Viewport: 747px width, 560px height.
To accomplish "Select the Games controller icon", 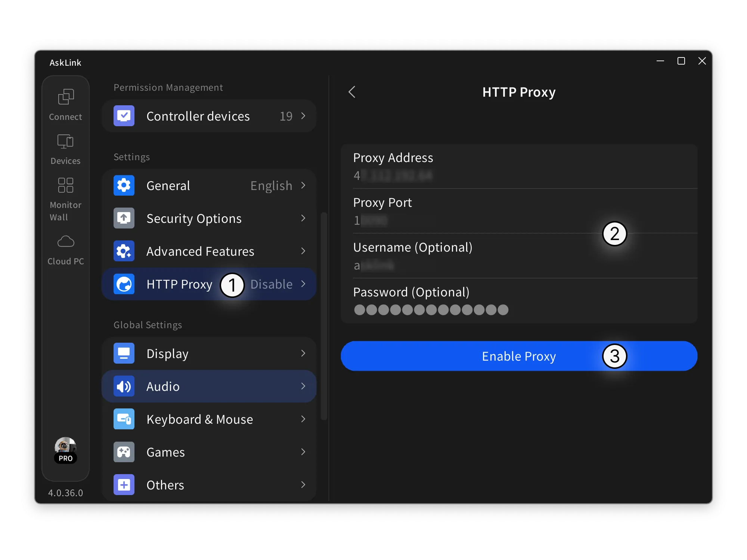I will pyautogui.click(x=124, y=452).
